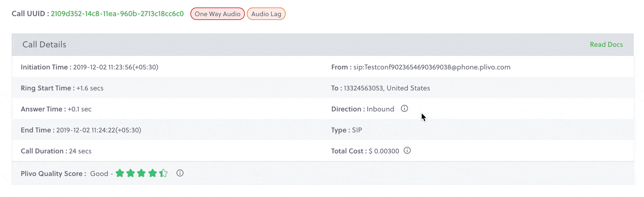Click the fourth quality score star

152,173
